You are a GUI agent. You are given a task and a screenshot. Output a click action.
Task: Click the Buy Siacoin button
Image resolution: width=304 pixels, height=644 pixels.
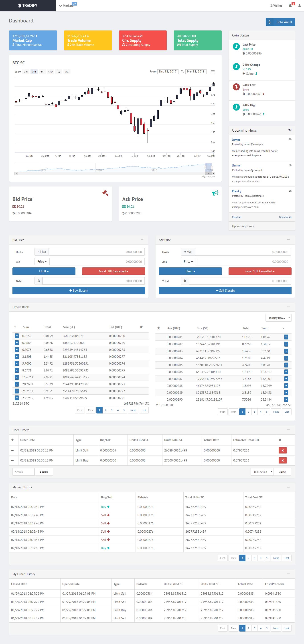click(x=79, y=291)
